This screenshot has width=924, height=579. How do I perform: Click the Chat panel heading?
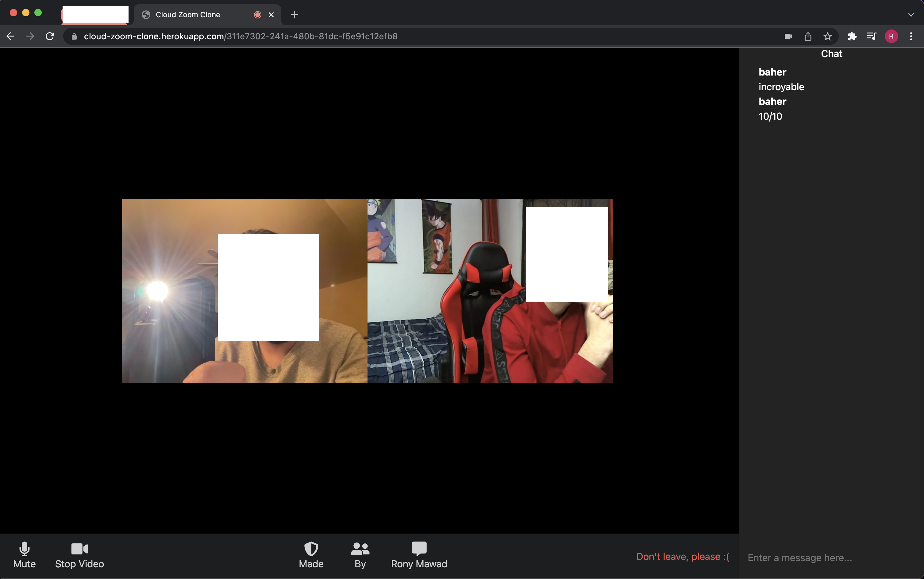[831, 54]
